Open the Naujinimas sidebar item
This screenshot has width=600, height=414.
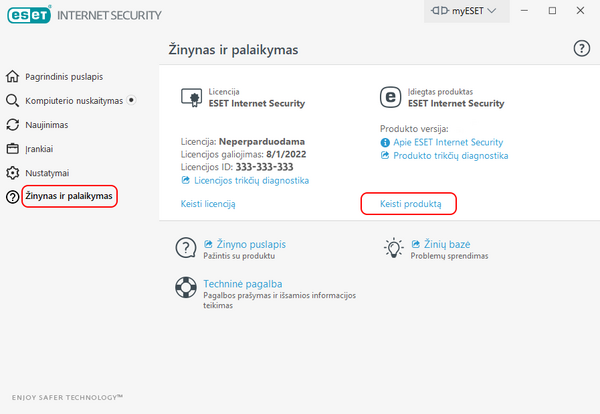click(x=47, y=125)
